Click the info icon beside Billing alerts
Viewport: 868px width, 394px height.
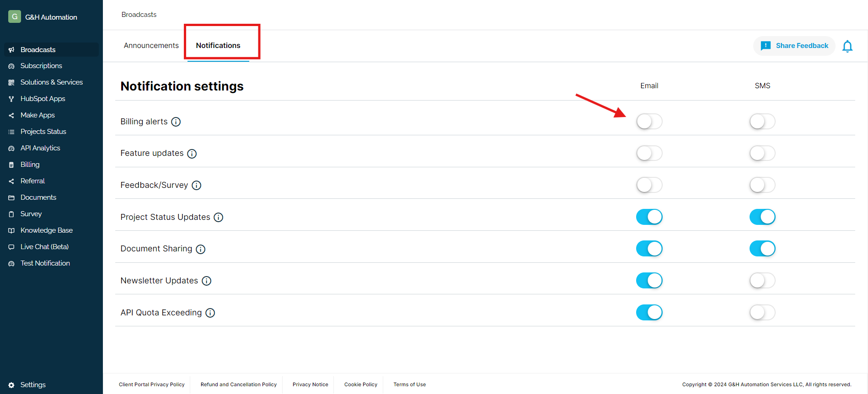pos(176,122)
